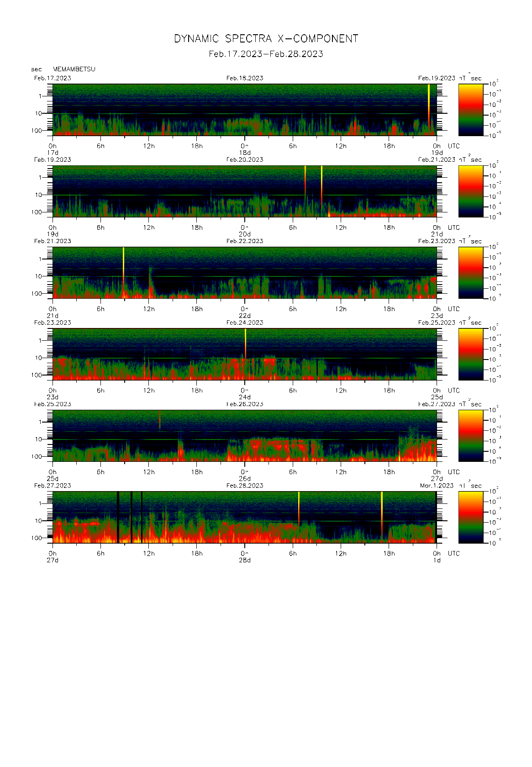Click the colorbar beside the fifth spectrogram

[x=470, y=435]
